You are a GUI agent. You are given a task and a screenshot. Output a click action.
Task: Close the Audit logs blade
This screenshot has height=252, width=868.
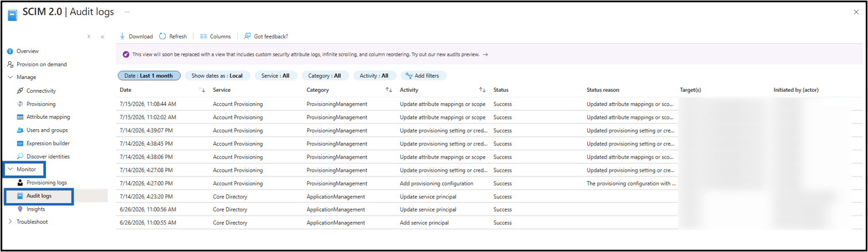pyautogui.click(x=855, y=12)
